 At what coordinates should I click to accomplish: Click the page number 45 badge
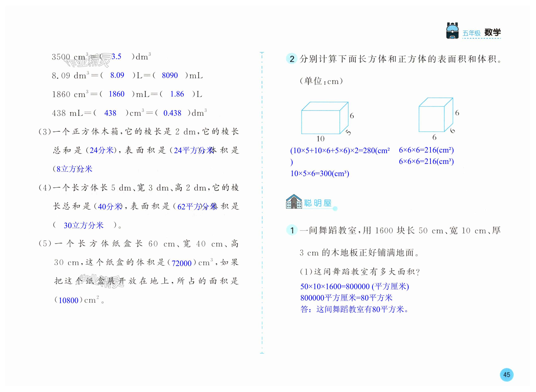pos(506,375)
